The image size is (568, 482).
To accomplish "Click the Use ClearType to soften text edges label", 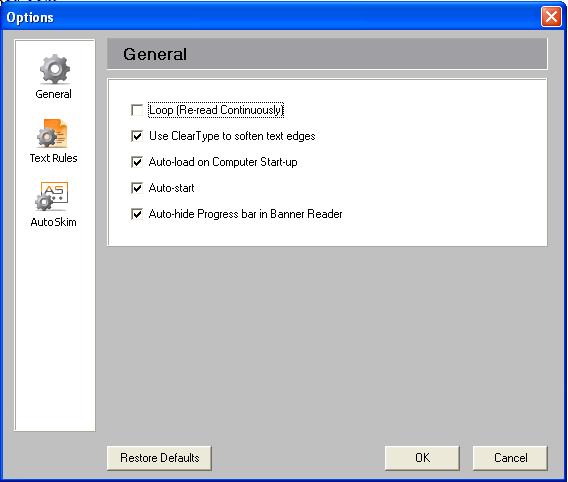I will point(232,136).
